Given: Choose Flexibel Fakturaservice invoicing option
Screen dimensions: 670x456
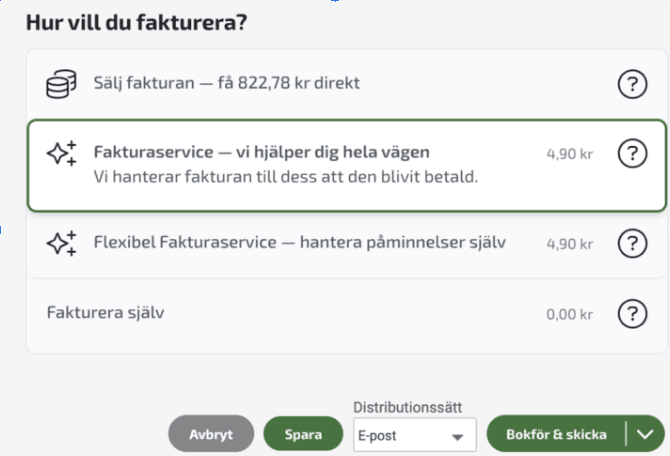Looking at the screenshot, I should click(300, 242).
